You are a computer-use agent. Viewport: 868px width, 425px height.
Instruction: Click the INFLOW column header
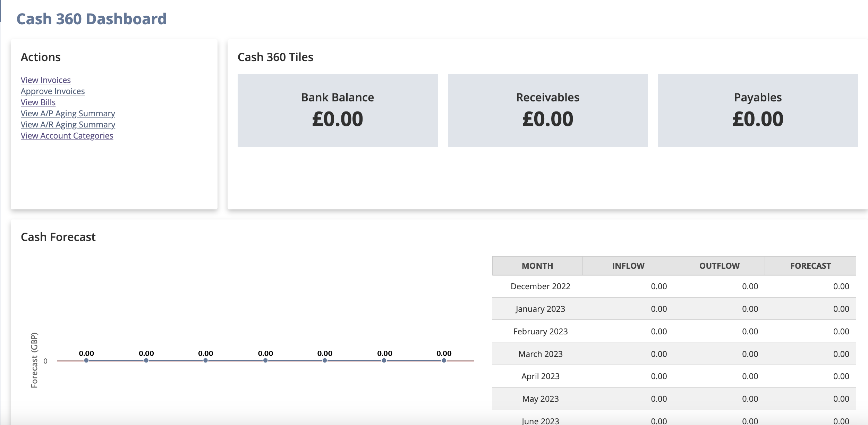point(628,266)
